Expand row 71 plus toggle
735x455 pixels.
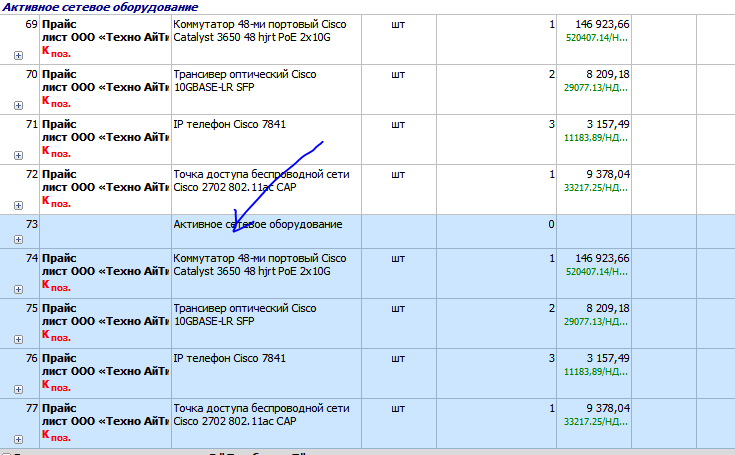click(x=18, y=156)
